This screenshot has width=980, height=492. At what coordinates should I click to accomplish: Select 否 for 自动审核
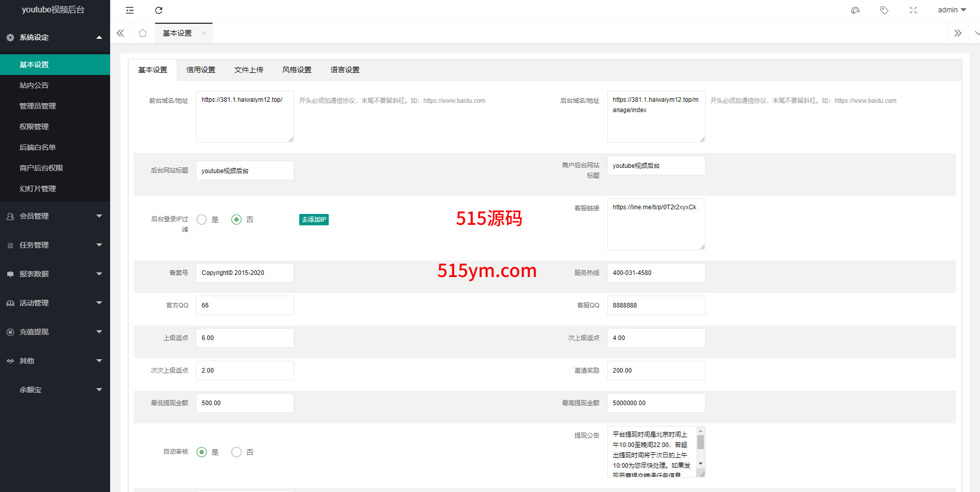[x=237, y=452]
